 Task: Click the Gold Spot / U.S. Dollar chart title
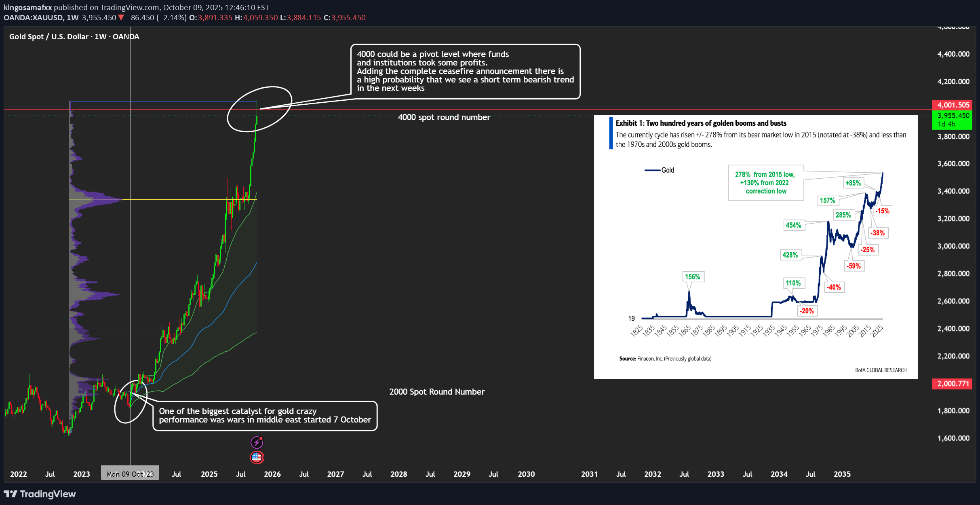tap(74, 36)
